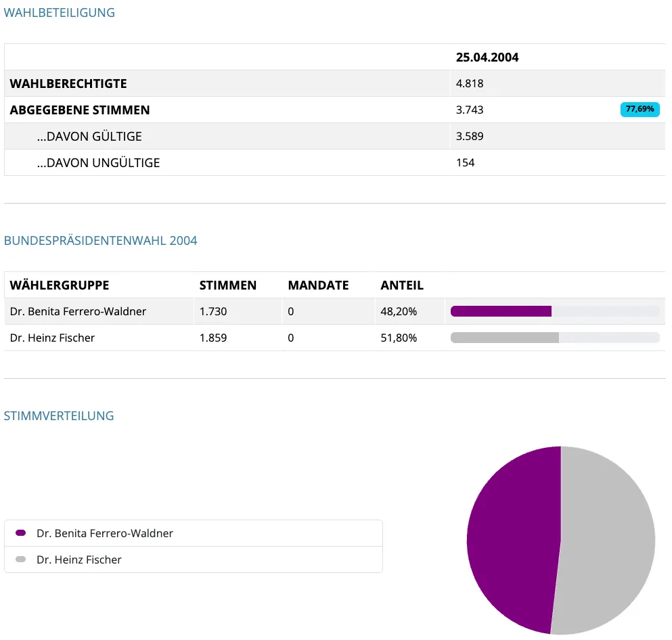The height and width of the screenshot is (640, 672).
Task: Select the invalid votes value 154
Action: 465,163
